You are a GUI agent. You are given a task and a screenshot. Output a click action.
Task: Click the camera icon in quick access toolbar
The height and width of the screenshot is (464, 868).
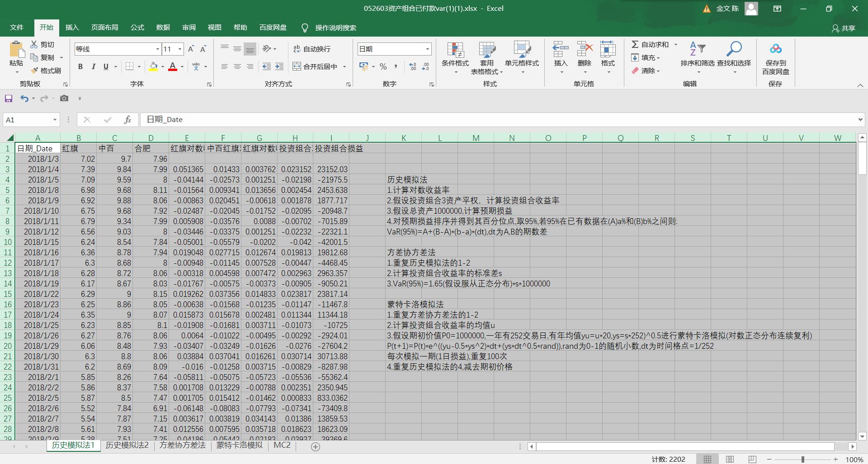point(64,98)
